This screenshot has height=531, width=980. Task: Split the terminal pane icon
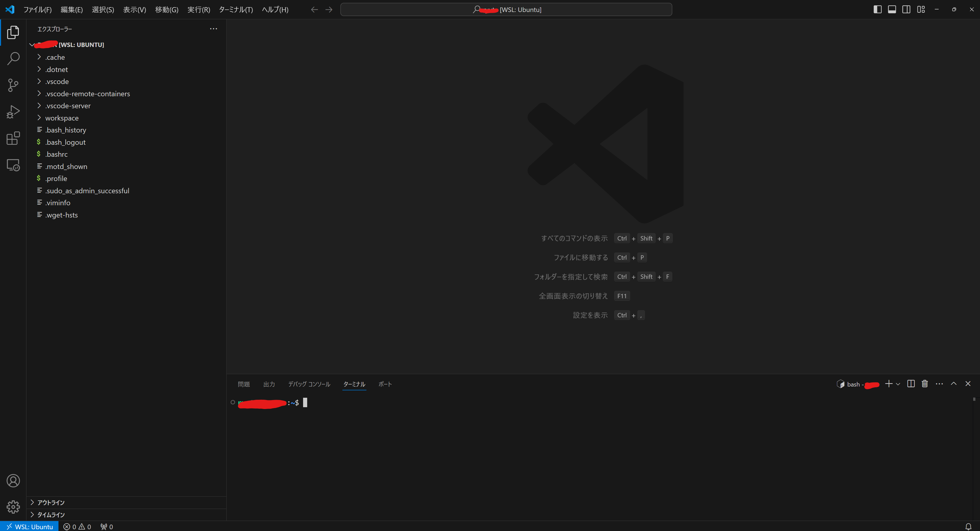point(911,384)
